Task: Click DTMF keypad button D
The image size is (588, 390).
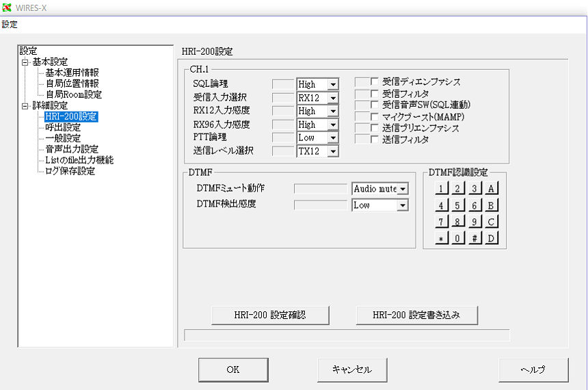Action: click(491, 238)
